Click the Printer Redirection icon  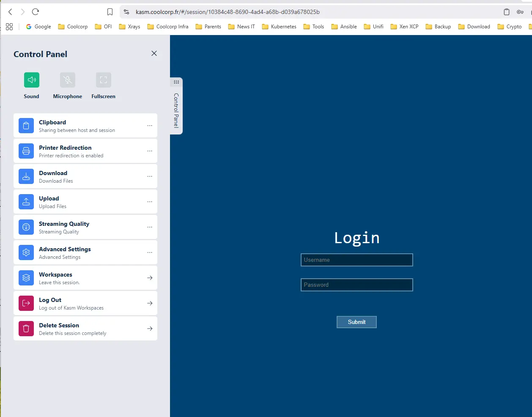pyautogui.click(x=26, y=151)
